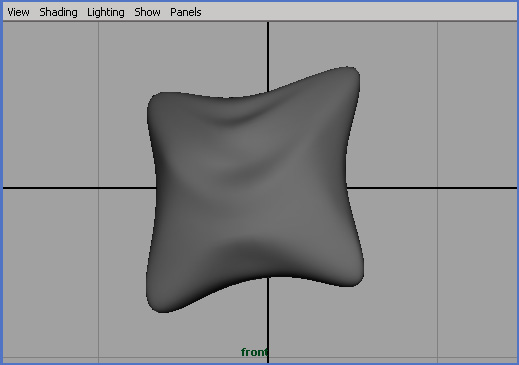This screenshot has height=365, width=519.
Task: Open the Lighting menu
Action: (106, 12)
